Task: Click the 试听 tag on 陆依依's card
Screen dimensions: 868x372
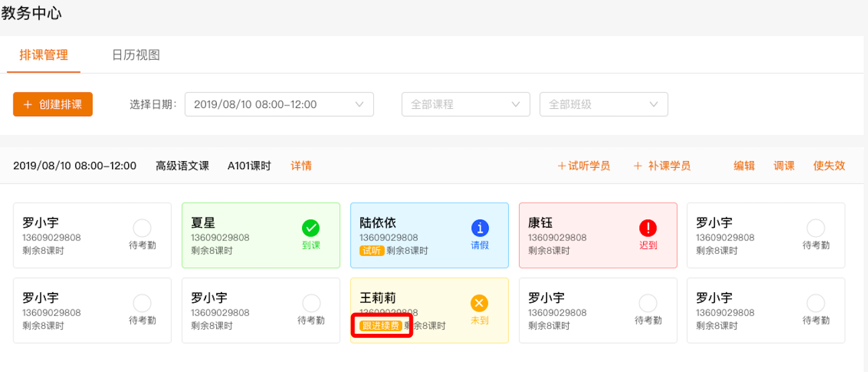Action: coord(372,251)
